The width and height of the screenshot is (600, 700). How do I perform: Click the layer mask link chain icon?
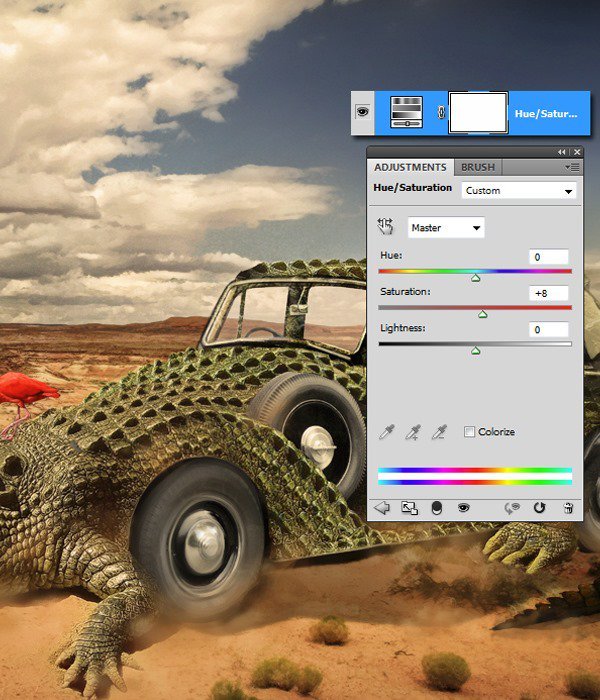click(x=441, y=112)
